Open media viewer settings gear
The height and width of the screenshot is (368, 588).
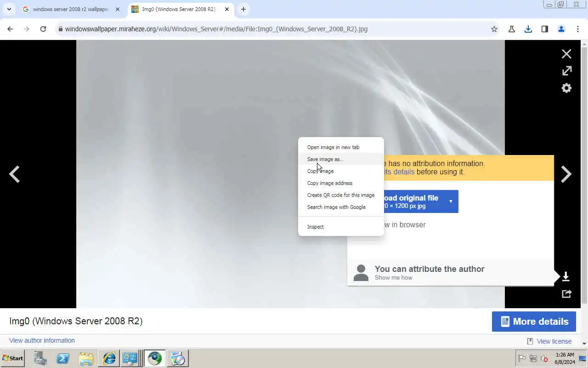click(x=566, y=88)
